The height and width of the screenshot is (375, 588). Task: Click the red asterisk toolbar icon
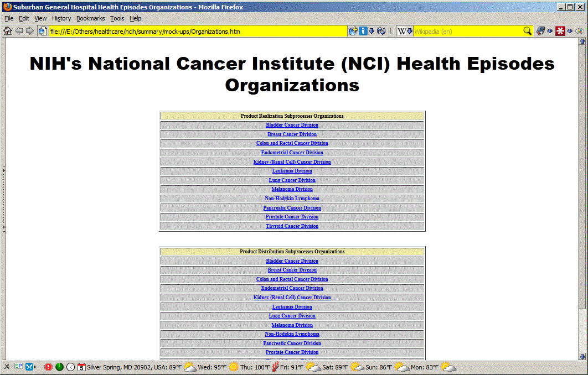pyautogui.click(x=560, y=31)
